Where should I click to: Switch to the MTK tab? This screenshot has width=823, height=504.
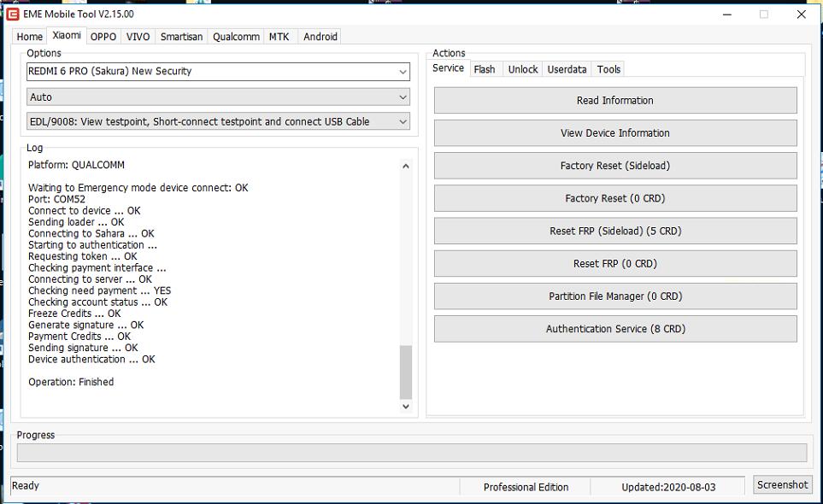[279, 37]
